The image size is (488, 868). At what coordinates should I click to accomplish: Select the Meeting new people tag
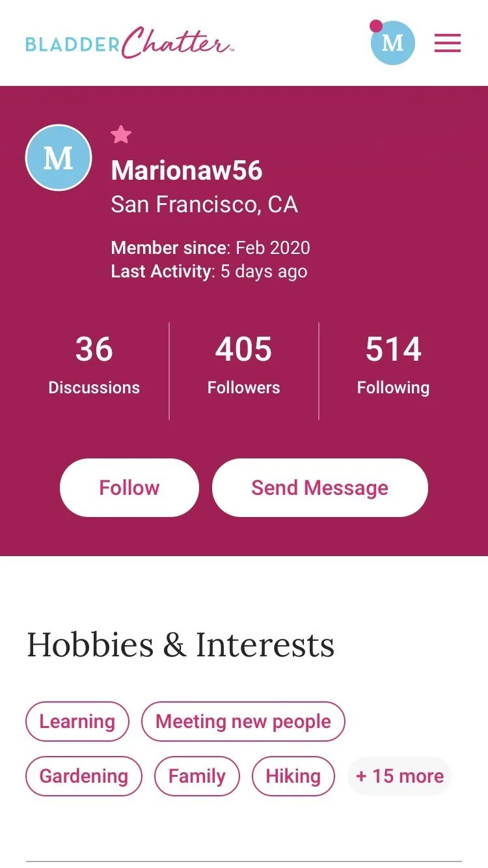243,721
